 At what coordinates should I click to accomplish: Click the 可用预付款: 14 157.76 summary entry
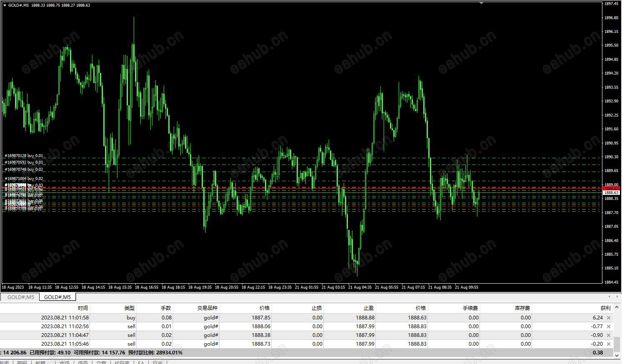coord(100,353)
